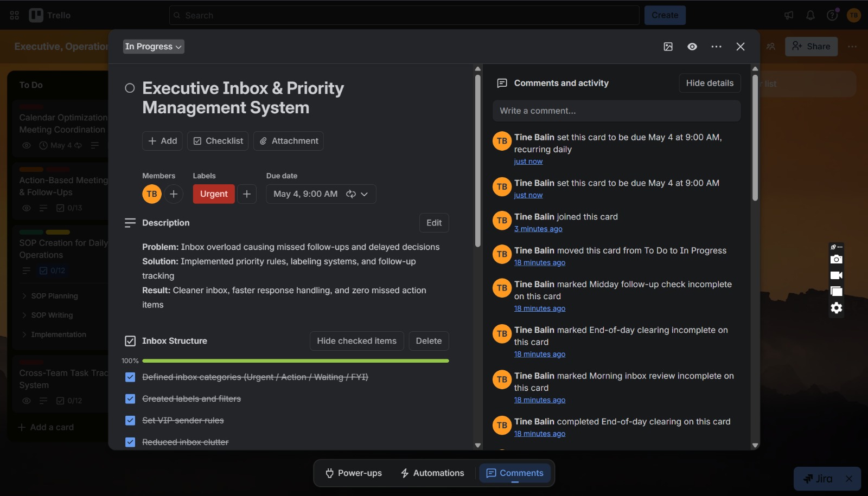868x496 pixels.
Task: Uncheck the Set VIP sender rules item
Action: pos(130,421)
